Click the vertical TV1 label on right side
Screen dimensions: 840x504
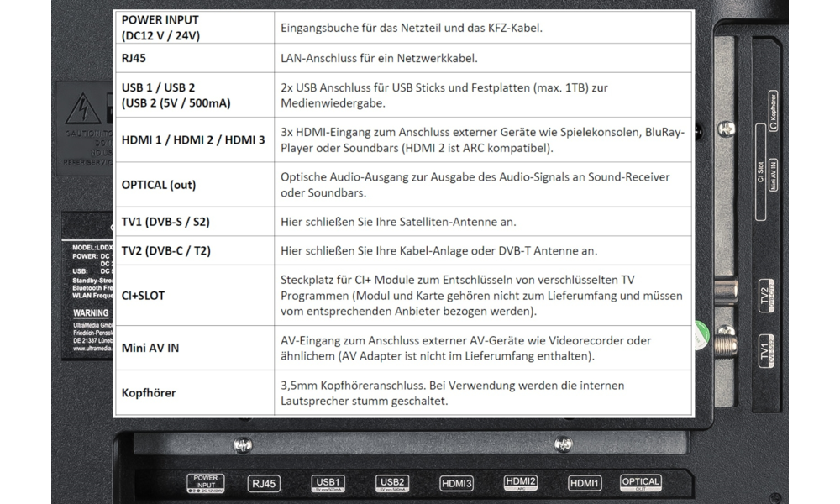coord(764,350)
